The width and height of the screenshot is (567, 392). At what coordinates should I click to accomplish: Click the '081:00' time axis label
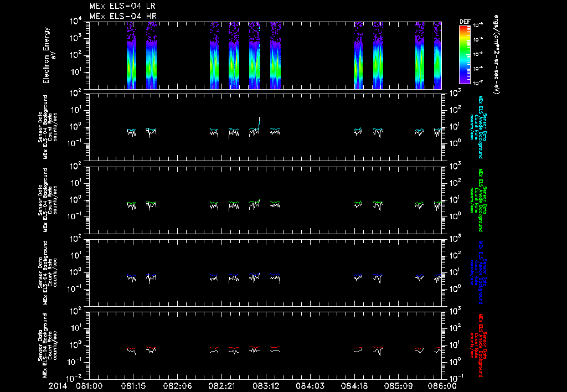click(x=89, y=386)
